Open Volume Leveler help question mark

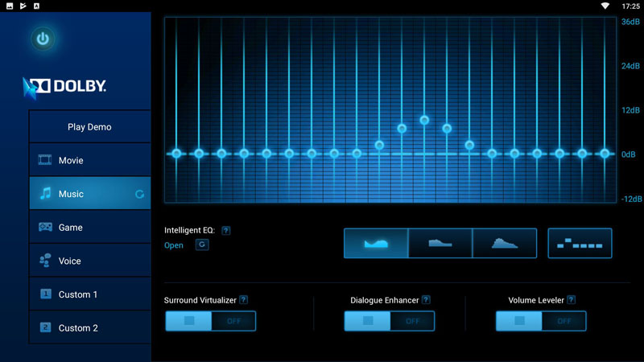pos(571,300)
